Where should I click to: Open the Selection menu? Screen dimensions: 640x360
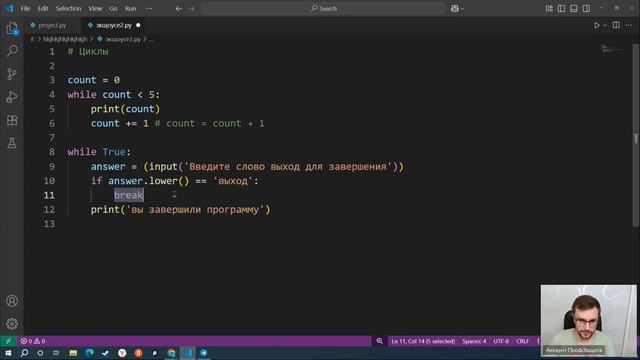[x=68, y=9]
